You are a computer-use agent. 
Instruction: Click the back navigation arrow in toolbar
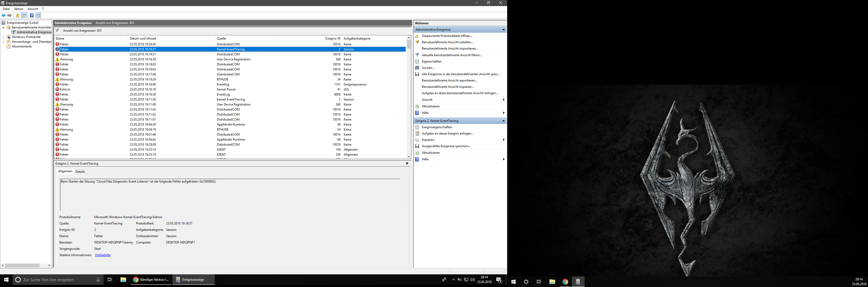coord(3,16)
